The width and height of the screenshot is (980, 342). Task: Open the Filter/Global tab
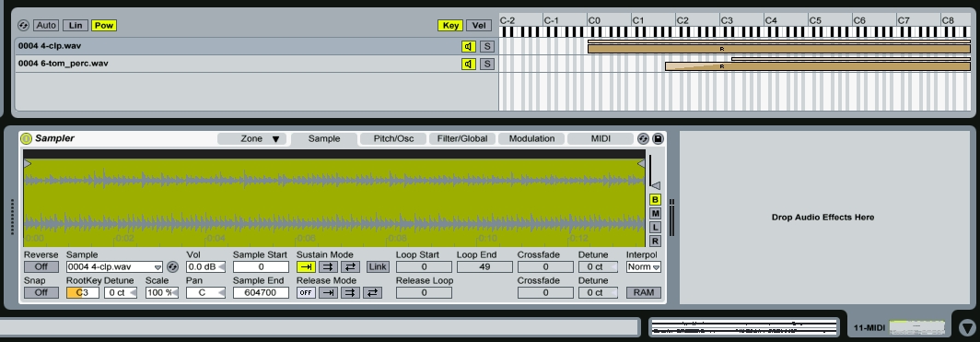pyautogui.click(x=462, y=139)
